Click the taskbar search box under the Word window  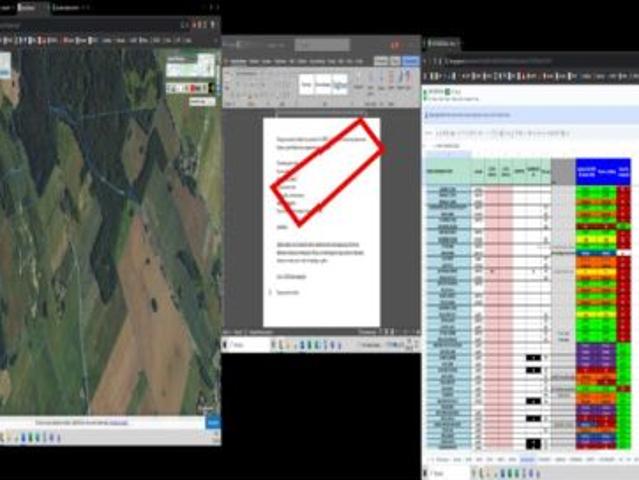click(x=249, y=345)
